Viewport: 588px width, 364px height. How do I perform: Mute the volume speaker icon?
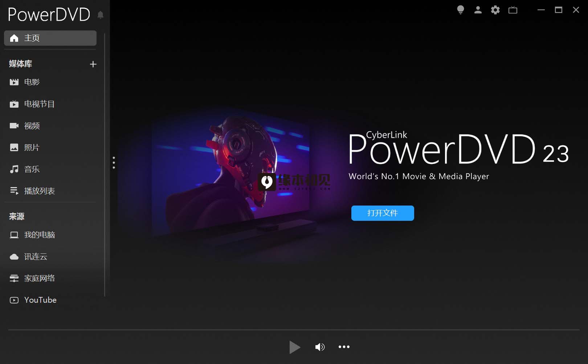pyautogui.click(x=320, y=347)
